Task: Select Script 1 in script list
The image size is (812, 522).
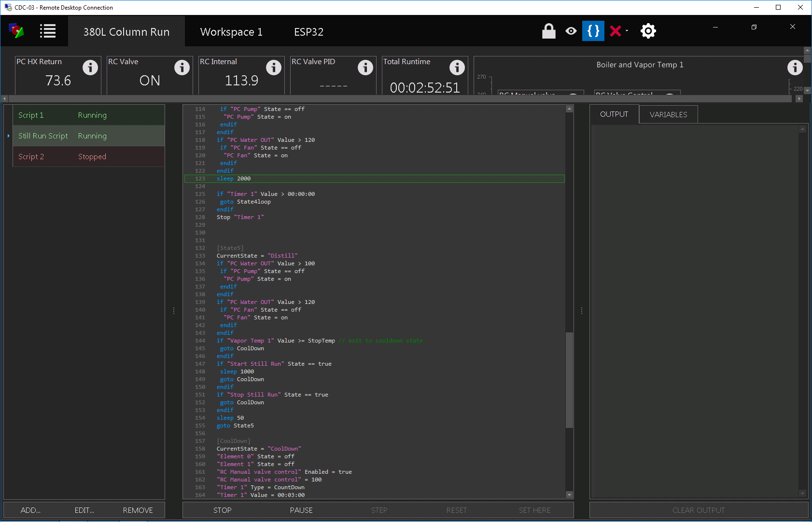Action: point(89,115)
